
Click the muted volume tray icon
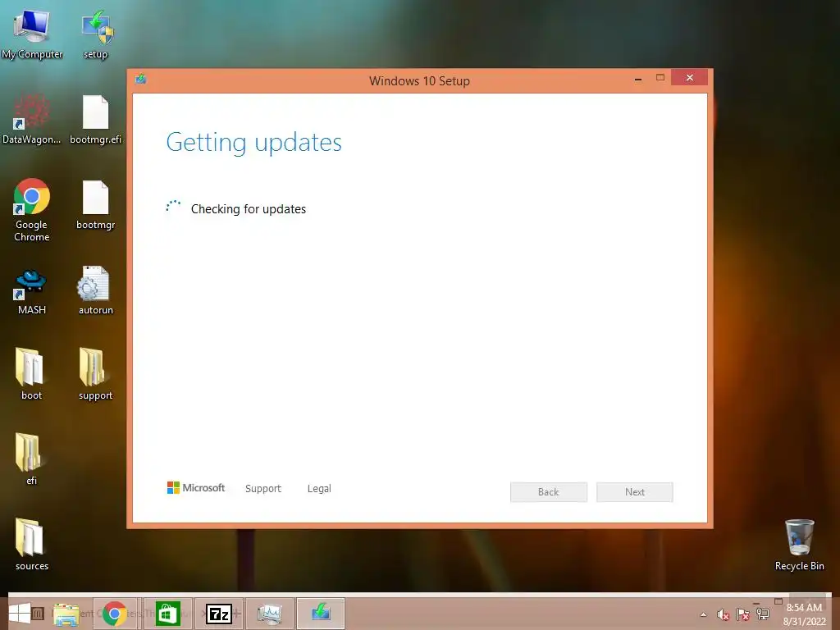[x=724, y=615]
